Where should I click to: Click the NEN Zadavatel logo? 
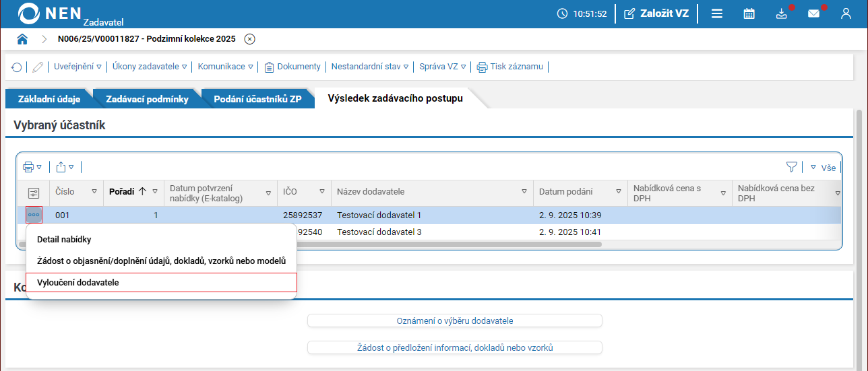point(71,13)
